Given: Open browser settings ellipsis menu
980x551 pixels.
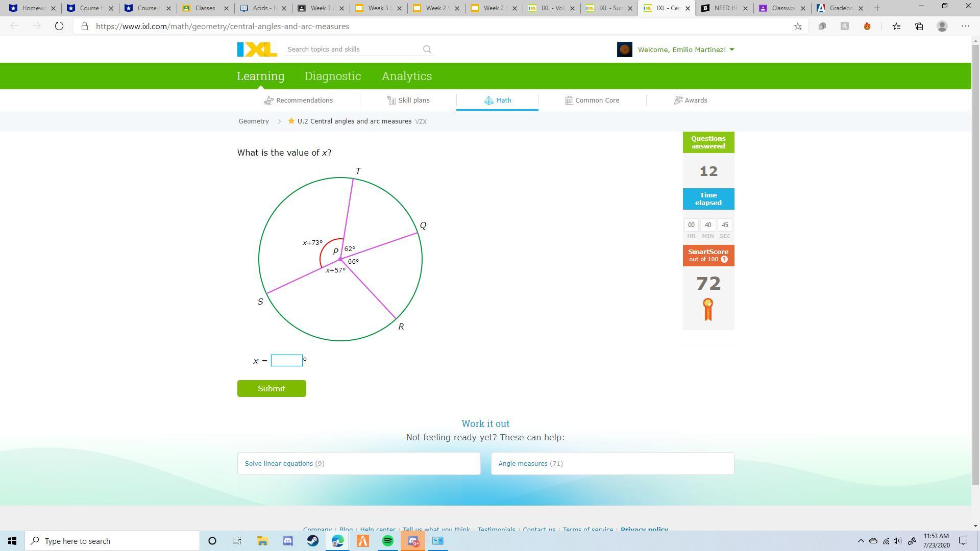Looking at the screenshot, I should pos(965,27).
